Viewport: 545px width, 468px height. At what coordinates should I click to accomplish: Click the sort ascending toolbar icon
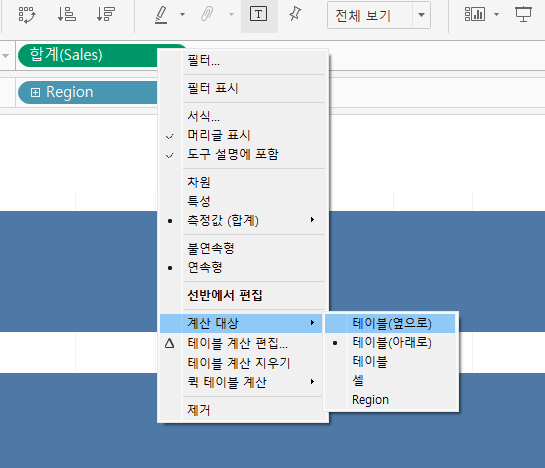click(x=66, y=15)
